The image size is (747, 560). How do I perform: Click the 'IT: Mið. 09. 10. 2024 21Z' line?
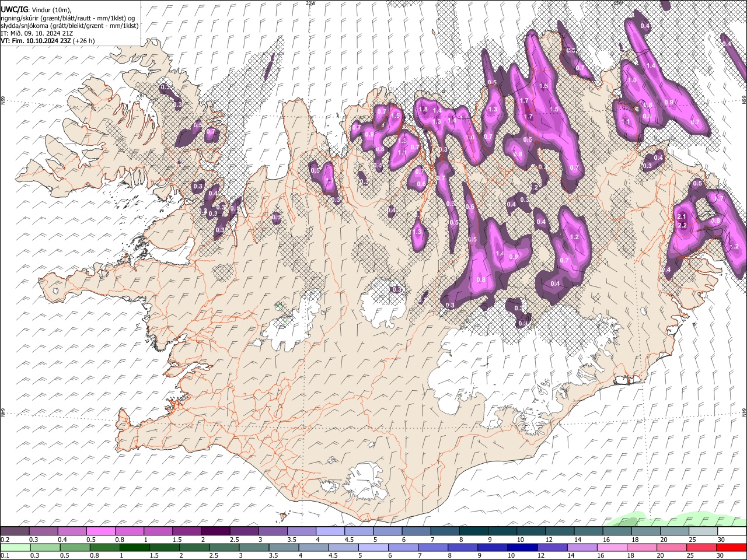pyautogui.click(x=36, y=33)
